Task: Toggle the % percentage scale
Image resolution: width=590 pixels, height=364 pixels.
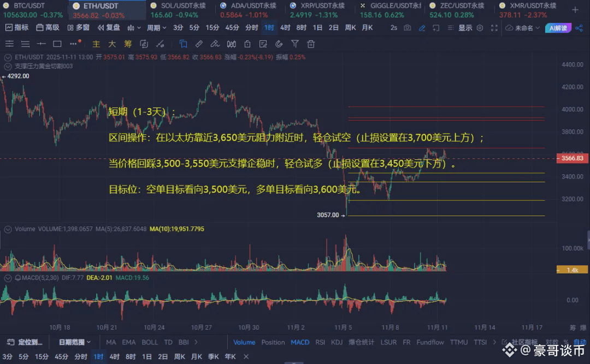Action: click(567, 342)
